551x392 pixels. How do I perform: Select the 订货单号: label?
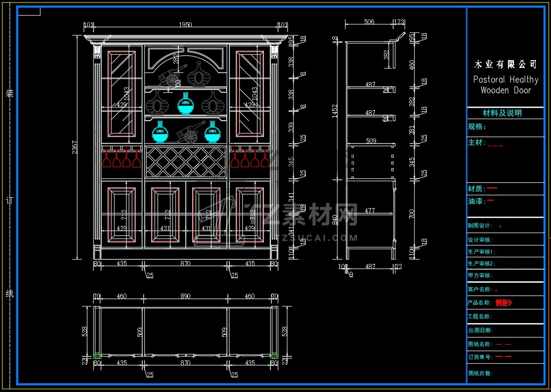pos(480,357)
